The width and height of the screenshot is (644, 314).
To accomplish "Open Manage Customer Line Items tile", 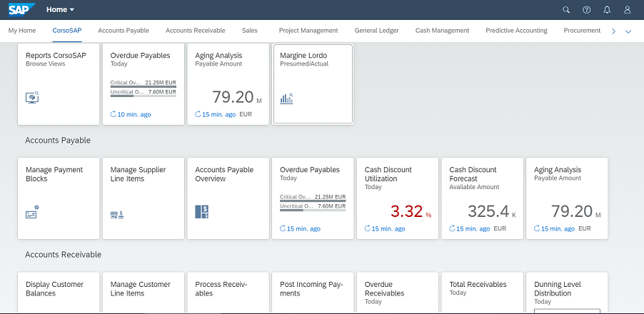I will 144,293.
